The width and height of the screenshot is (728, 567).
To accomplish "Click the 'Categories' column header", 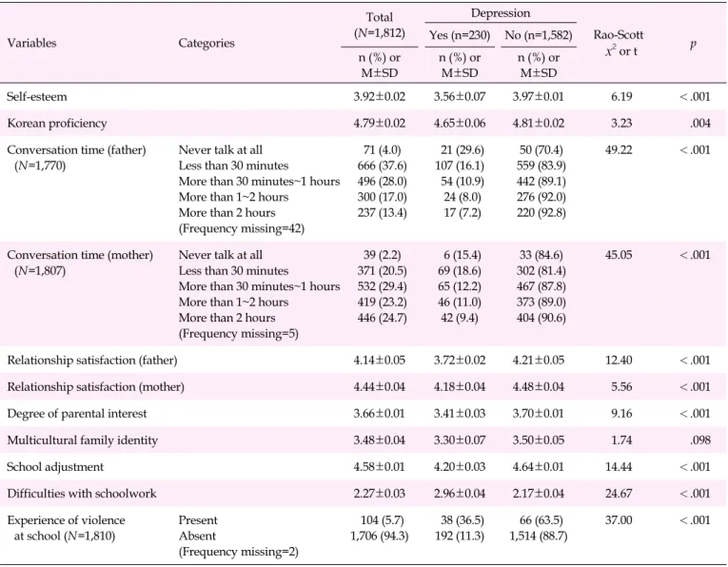I will coord(207,43).
